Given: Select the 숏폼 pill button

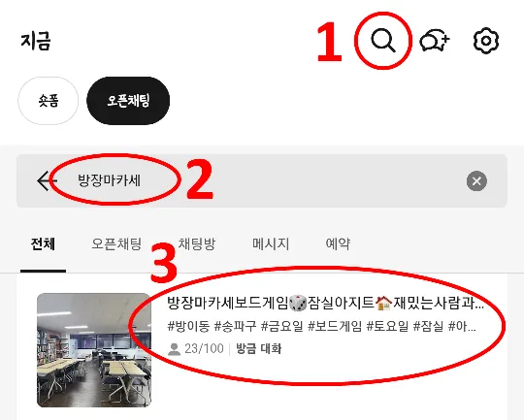Looking at the screenshot, I should pyautogui.click(x=49, y=101).
